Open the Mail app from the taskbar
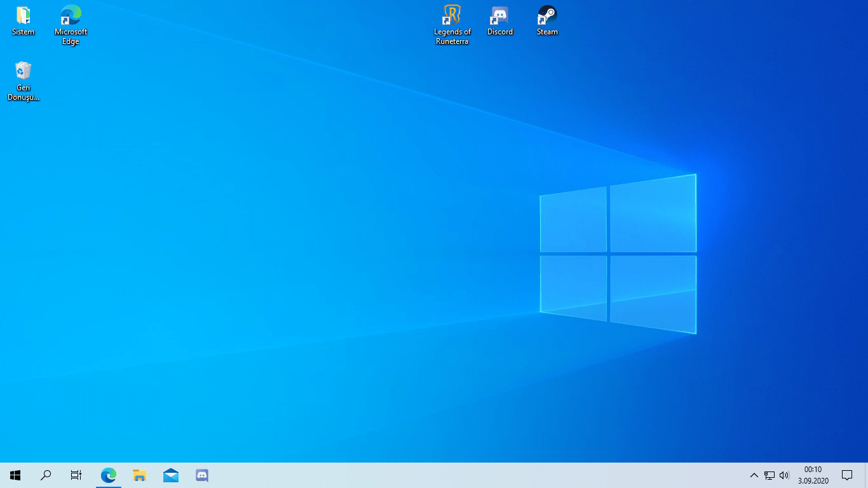868x488 pixels. coord(171,475)
